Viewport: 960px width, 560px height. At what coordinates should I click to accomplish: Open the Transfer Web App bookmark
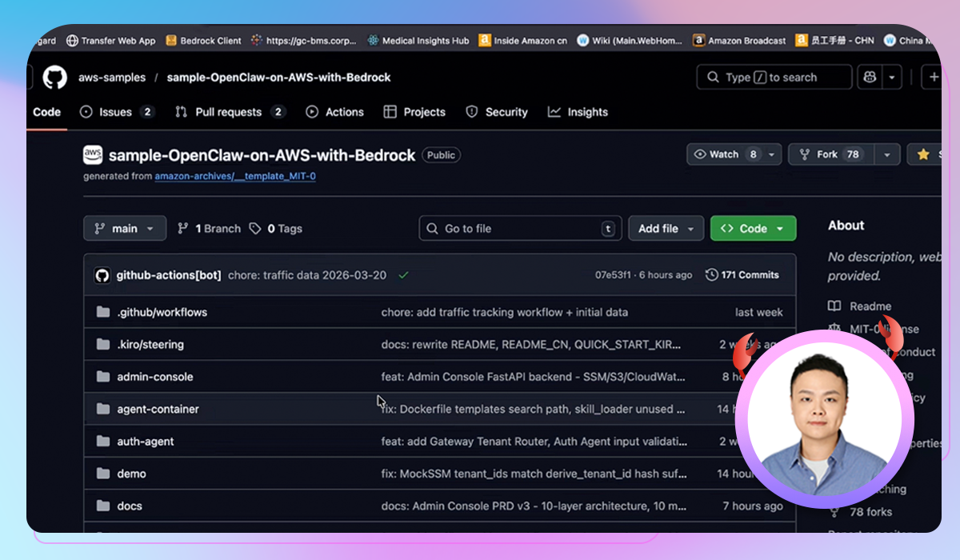tap(110, 41)
